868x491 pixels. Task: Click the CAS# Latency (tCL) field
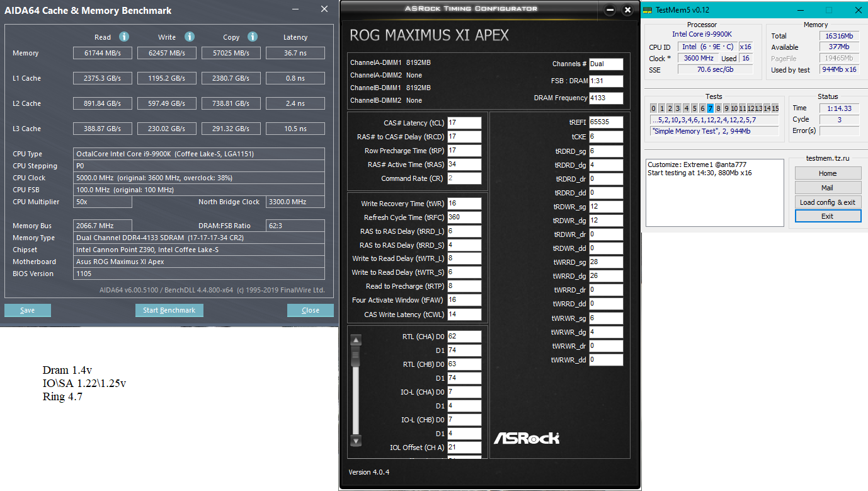(x=464, y=123)
